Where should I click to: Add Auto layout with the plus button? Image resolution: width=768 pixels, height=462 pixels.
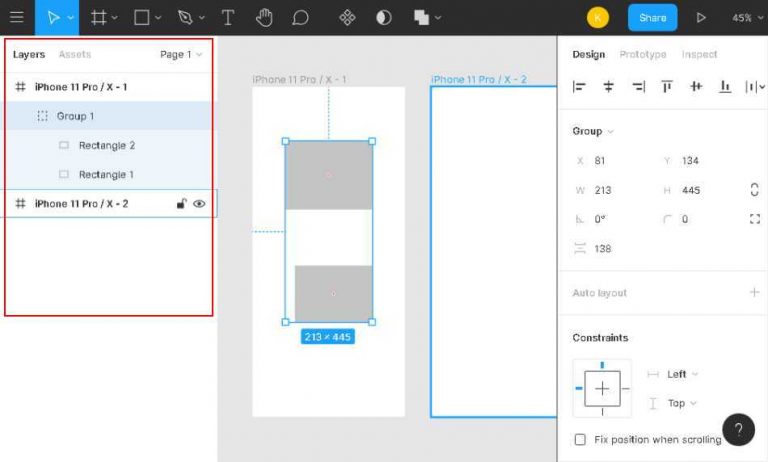754,293
